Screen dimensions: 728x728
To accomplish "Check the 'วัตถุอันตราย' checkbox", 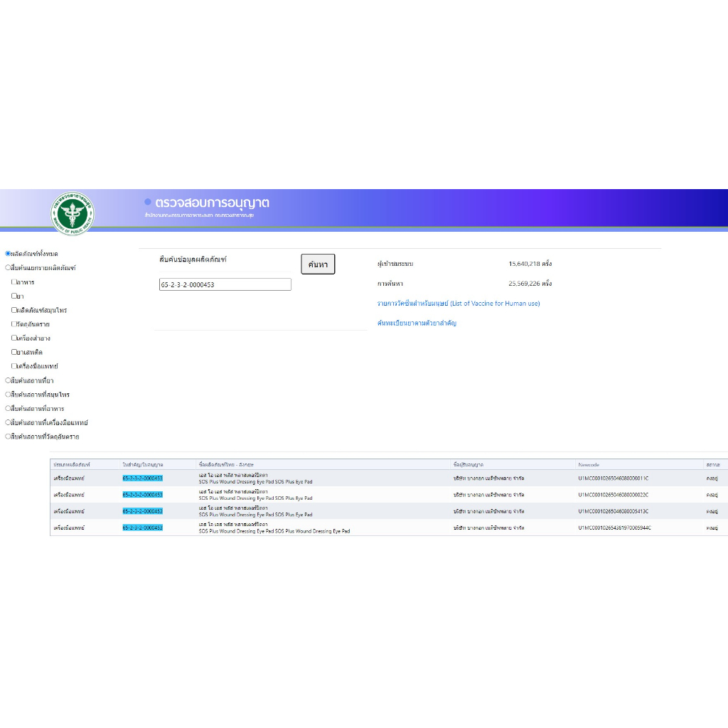I will pyautogui.click(x=14, y=324).
